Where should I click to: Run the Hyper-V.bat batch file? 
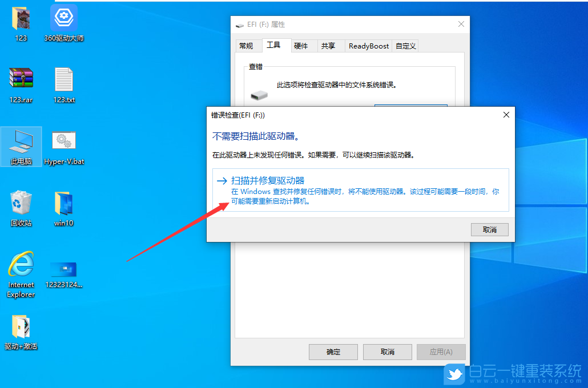[63, 140]
